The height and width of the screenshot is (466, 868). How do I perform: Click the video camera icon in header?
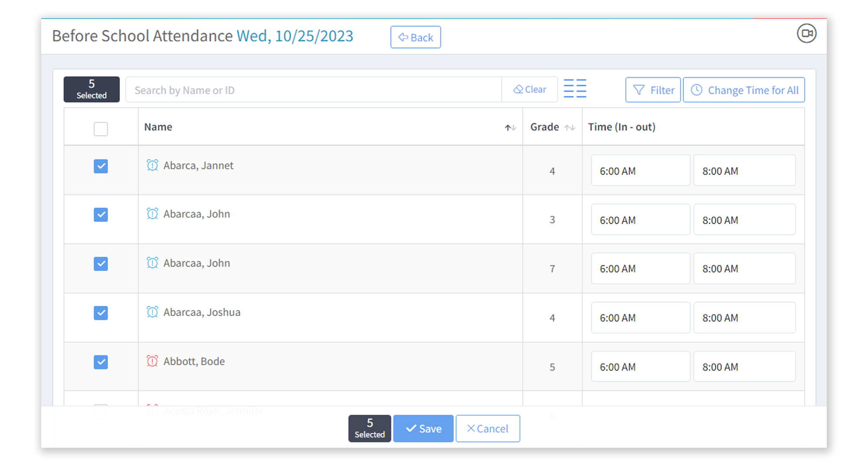click(x=806, y=33)
